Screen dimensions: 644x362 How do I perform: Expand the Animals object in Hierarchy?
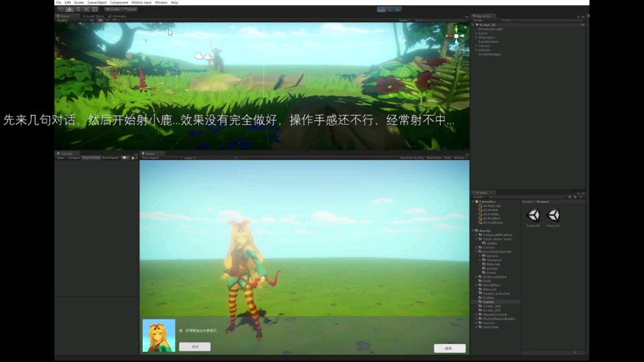tap(476, 50)
